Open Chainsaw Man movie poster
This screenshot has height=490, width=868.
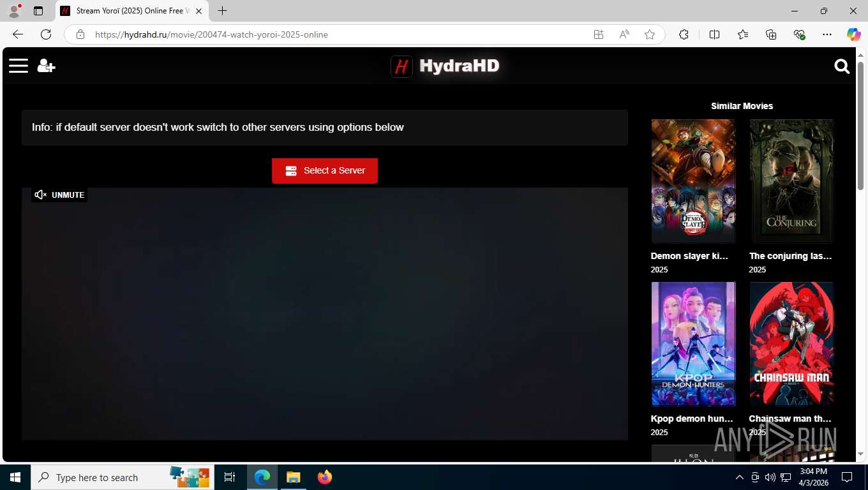point(791,344)
